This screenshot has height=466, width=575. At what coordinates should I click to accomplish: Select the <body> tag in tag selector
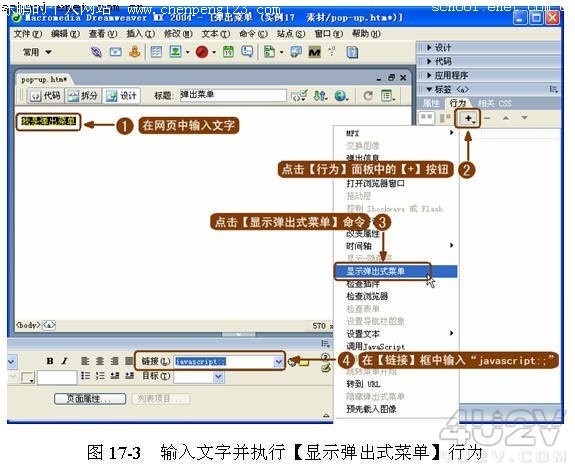tap(28, 325)
